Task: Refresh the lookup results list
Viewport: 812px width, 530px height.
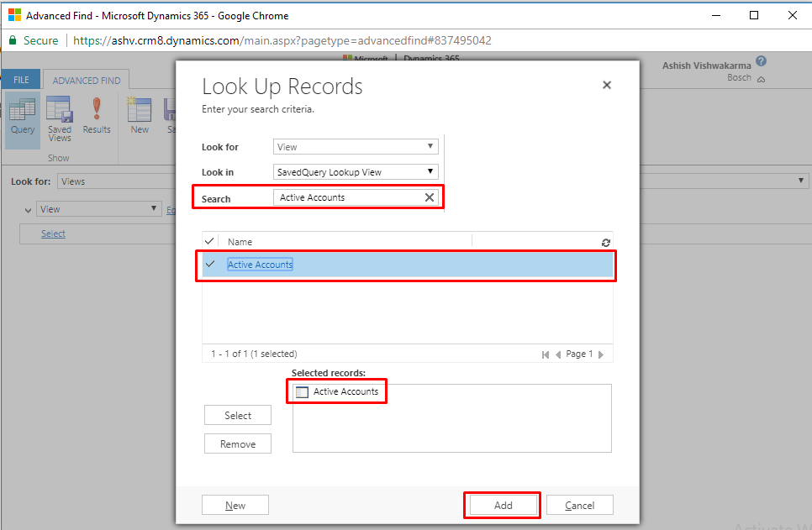Action: 605,242
